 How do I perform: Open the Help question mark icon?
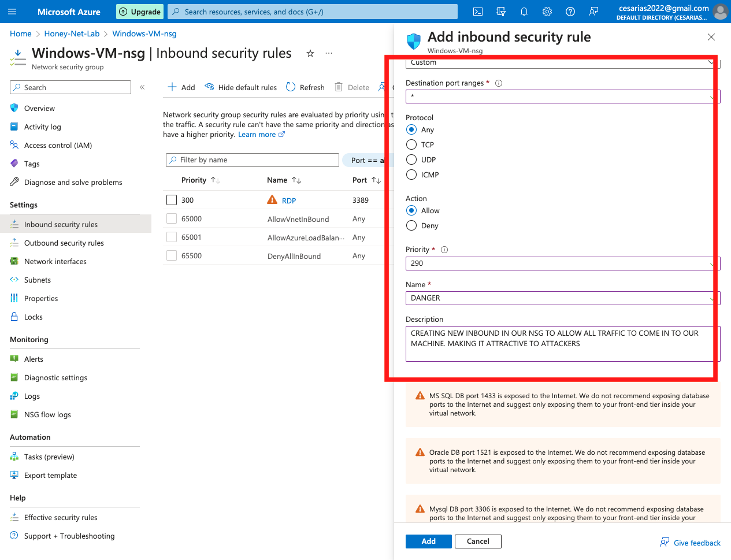(x=570, y=12)
